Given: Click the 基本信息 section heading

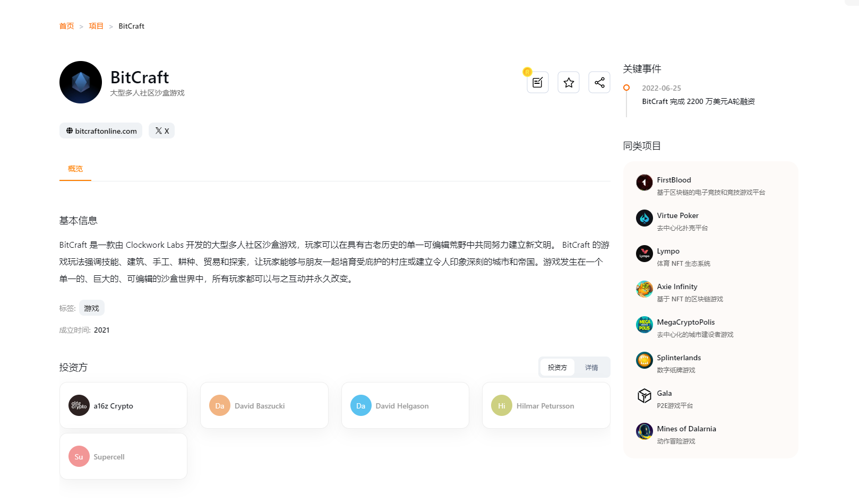Looking at the screenshot, I should coord(79,221).
